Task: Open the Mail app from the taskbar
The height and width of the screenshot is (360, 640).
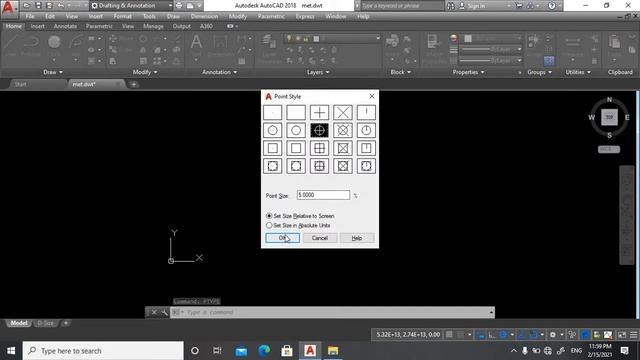Action: [x=241, y=351]
